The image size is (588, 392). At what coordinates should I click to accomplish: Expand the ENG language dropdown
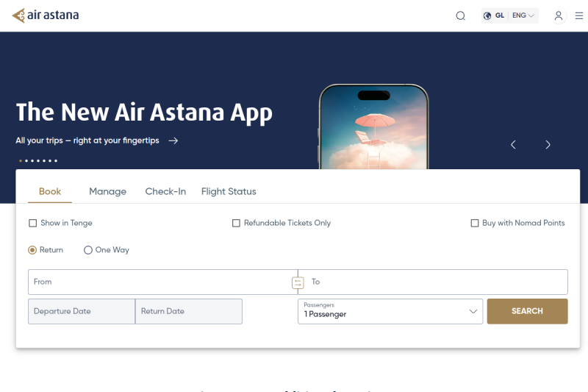[x=523, y=15]
